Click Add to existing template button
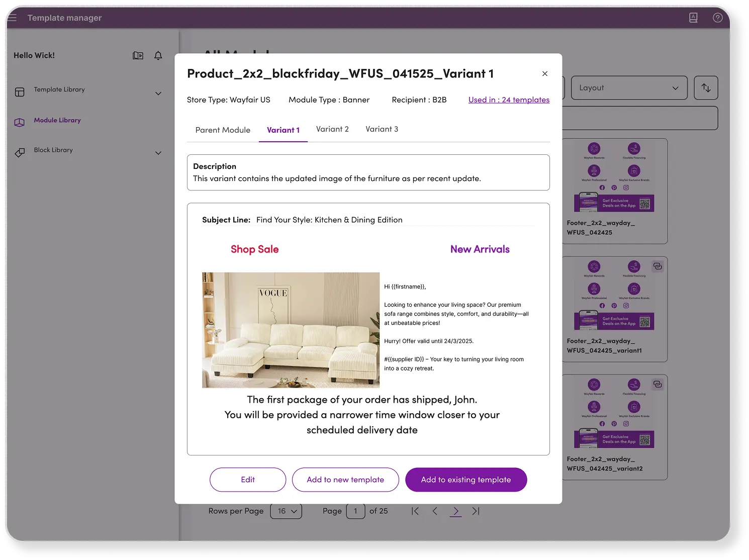749x560 pixels. (x=465, y=480)
